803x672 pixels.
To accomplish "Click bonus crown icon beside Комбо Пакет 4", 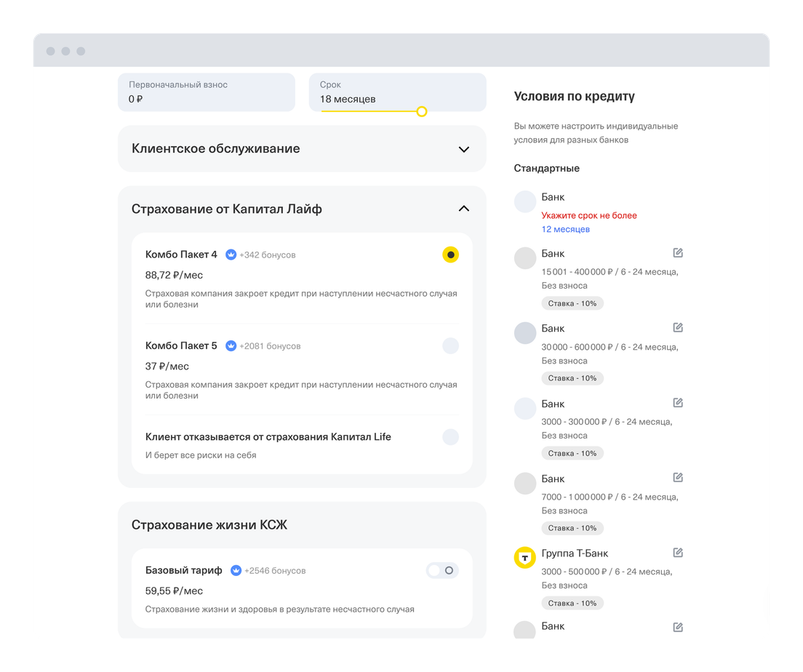I will click(231, 255).
